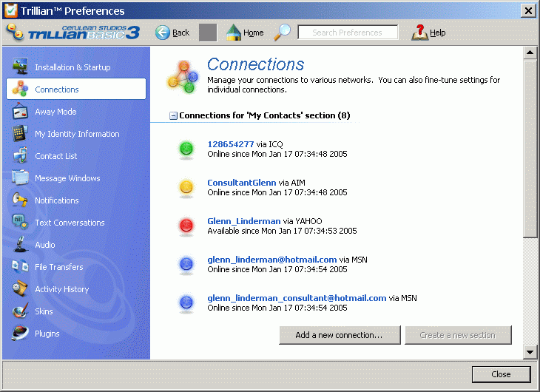Click the Connections label in the sidebar

click(57, 89)
